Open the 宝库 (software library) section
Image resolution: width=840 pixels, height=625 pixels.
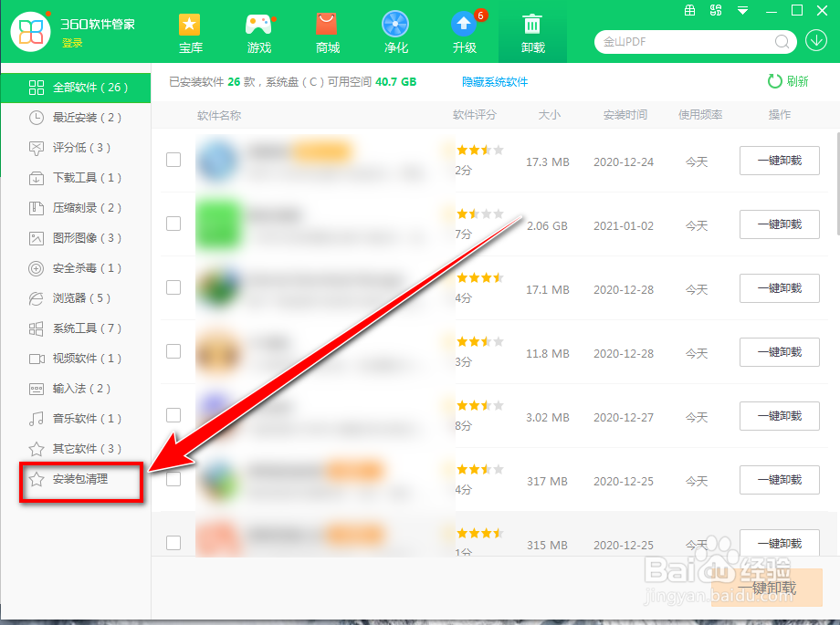tap(190, 34)
